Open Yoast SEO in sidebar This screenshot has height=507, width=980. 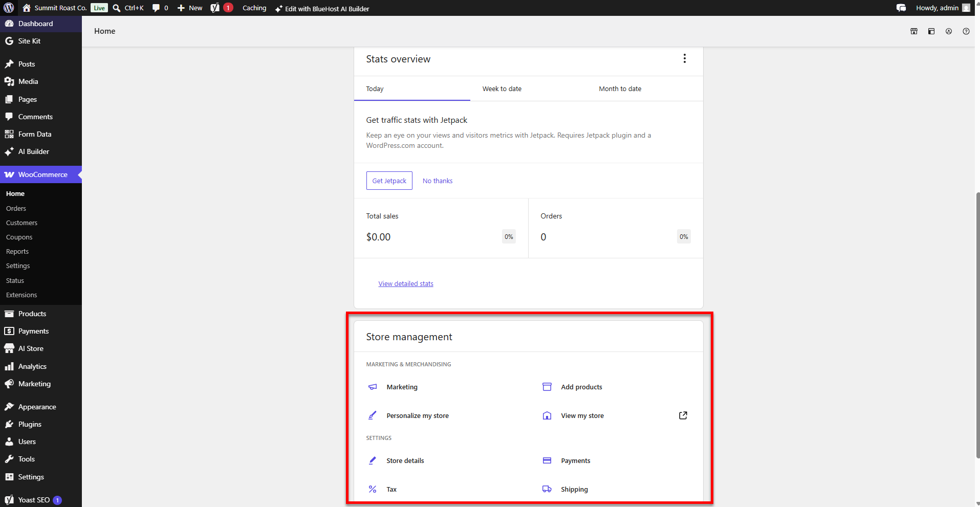[41, 500]
